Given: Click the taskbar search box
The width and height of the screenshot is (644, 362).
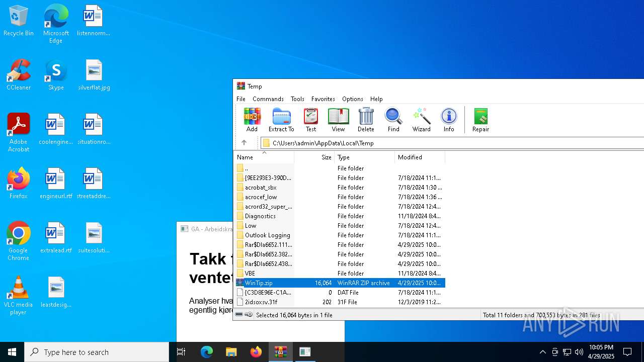Looking at the screenshot, I should (97, 352).
